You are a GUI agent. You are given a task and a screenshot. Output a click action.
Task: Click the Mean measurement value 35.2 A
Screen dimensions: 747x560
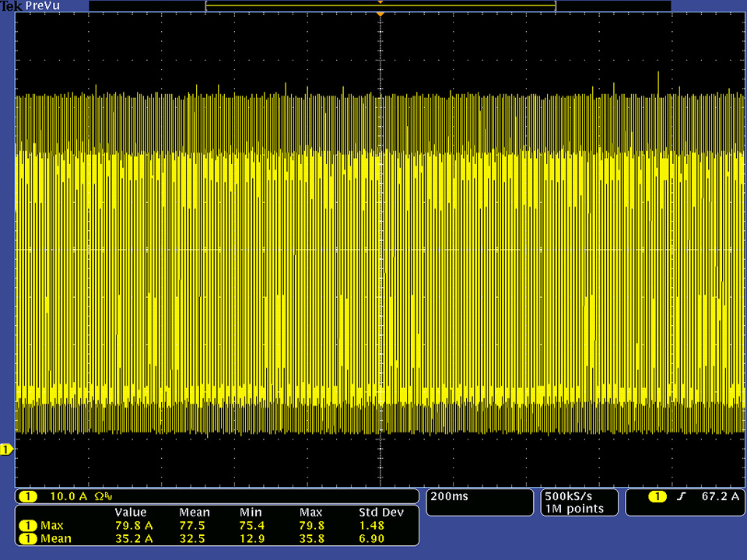coord(134,538)
